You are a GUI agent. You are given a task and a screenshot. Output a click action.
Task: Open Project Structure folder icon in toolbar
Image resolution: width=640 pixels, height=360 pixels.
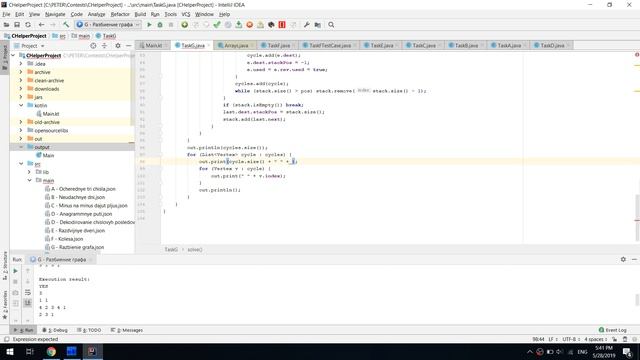pyautogui.click(x=318, y=25)
